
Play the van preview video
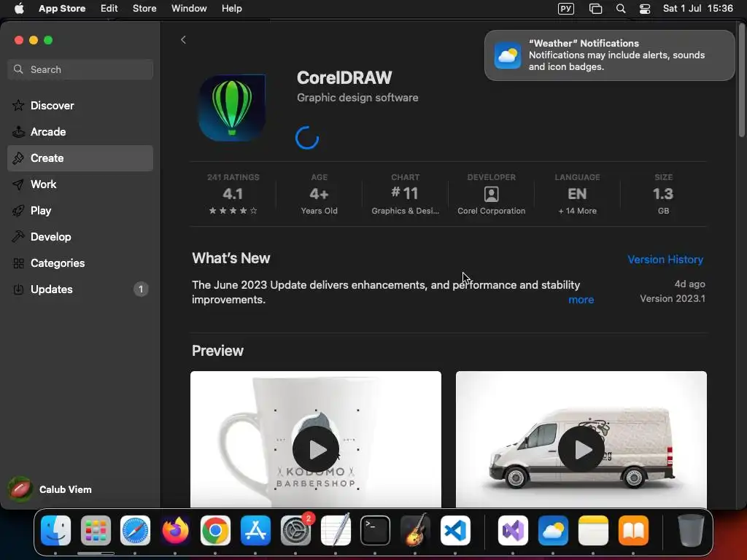581,449
